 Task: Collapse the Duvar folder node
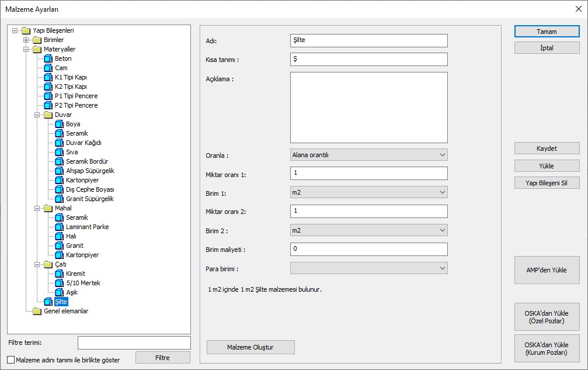coord(37,115)
